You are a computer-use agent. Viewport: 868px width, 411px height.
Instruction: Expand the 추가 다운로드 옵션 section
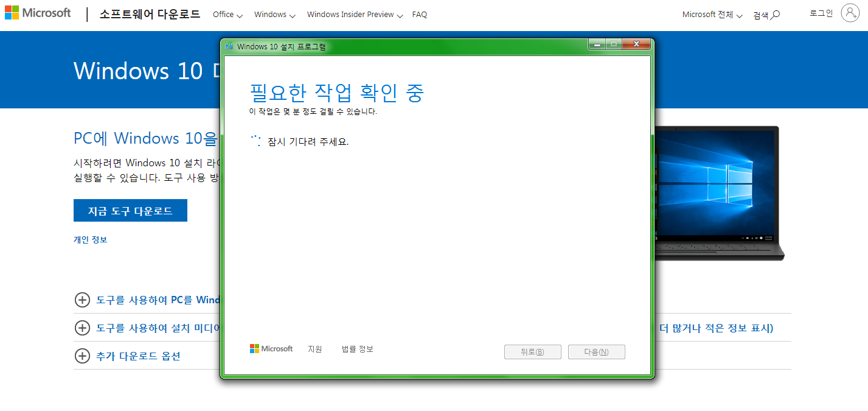point(127,356)
